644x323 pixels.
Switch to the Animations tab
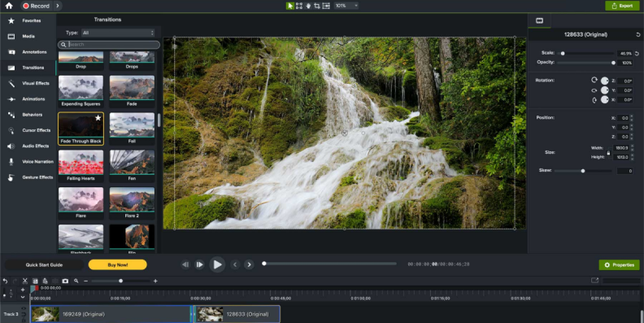tap(28, 99)
